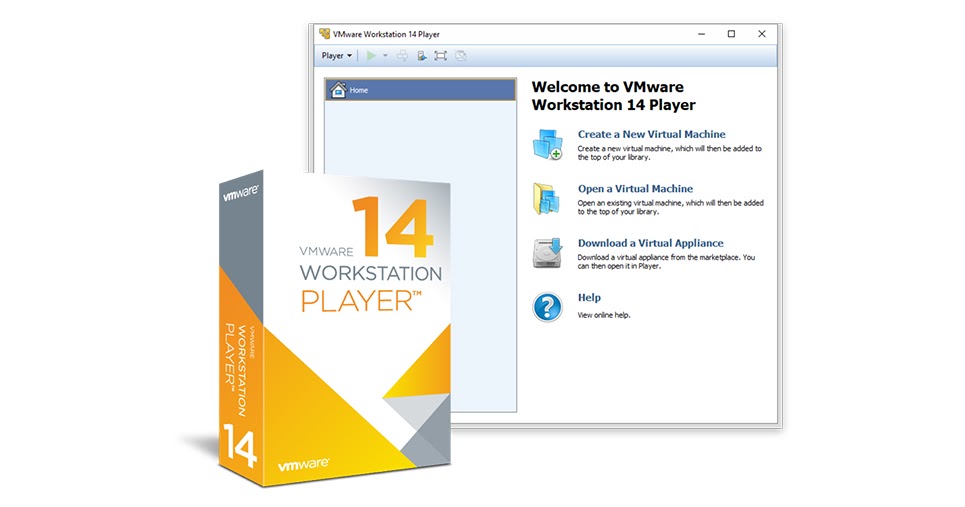Viewport: 965px width, 507px height.
Task: Click the Send Ctrl+Alt+Del toolbar icon
Action: 402,56
